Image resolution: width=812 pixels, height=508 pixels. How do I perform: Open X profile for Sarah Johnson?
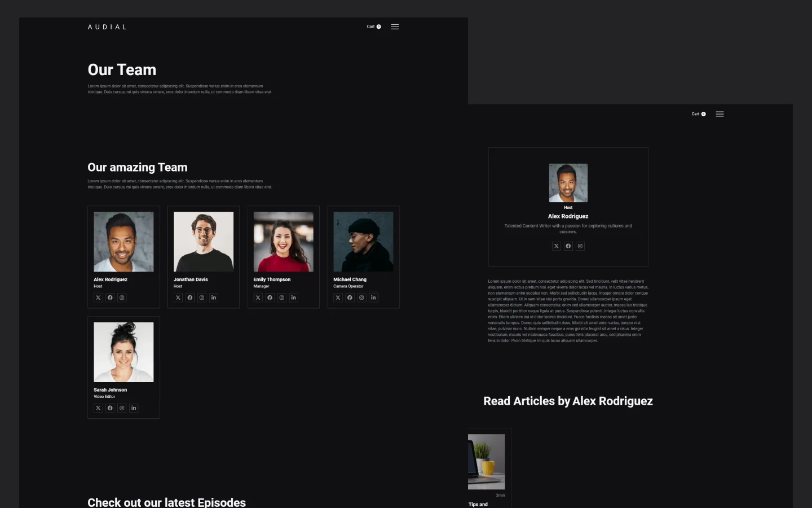pyautogui.click(x=98, y=408)
